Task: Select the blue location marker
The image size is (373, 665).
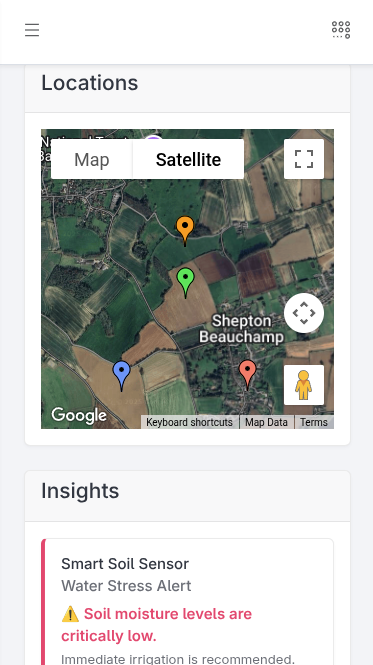Action: pos(121,376)
